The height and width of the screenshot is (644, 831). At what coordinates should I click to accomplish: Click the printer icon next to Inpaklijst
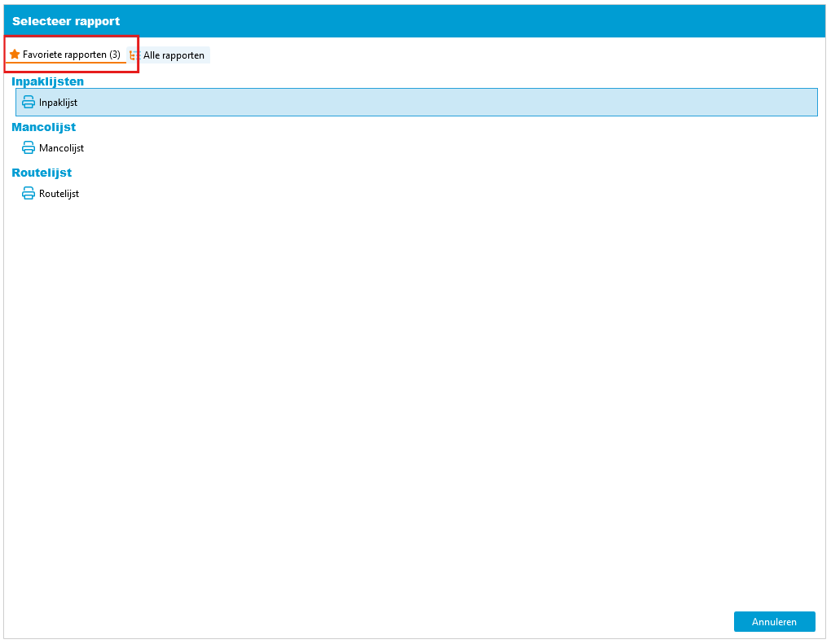27,102
